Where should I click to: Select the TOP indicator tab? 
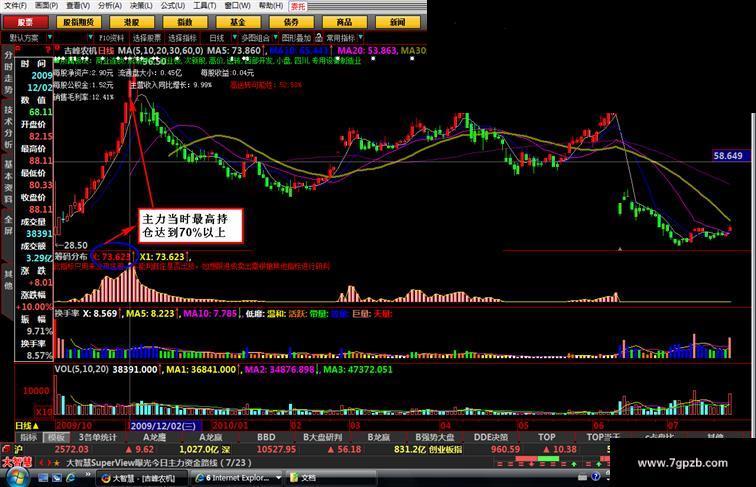547,437
